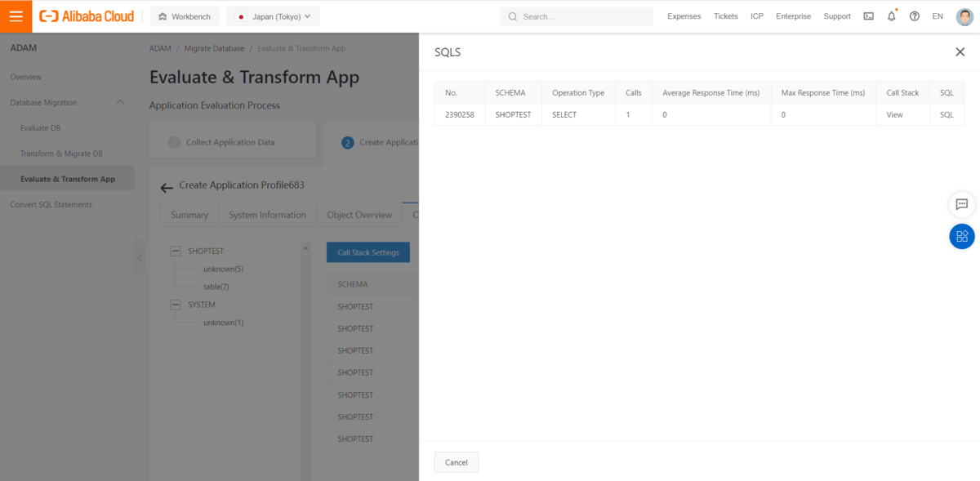Screen dimensions: 980x481
Task: Click the Operation Type column header
Action: click(578, 93)
